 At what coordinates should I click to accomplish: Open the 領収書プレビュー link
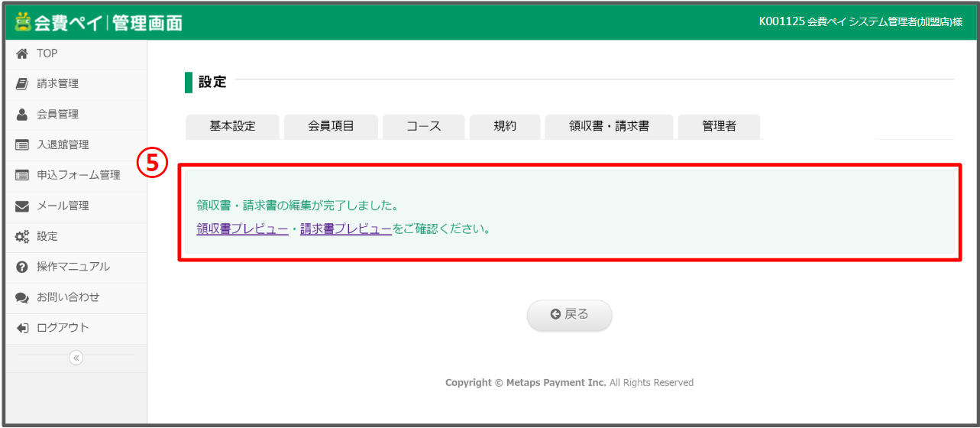[242, 229]
